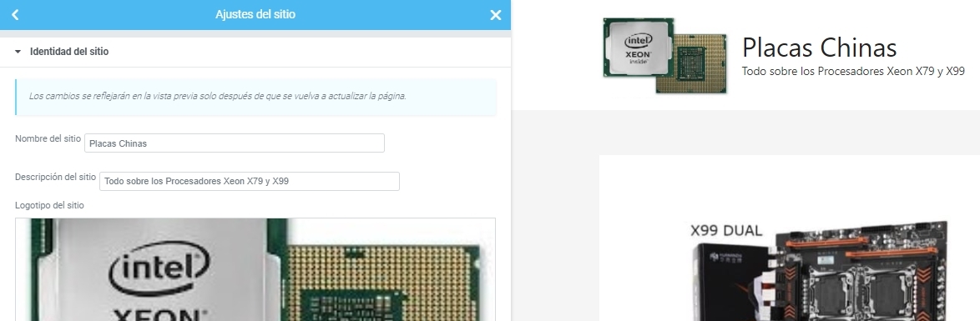Click the Ajustes del sitio header title
The image size is (980, 321).
pos(255,14)
